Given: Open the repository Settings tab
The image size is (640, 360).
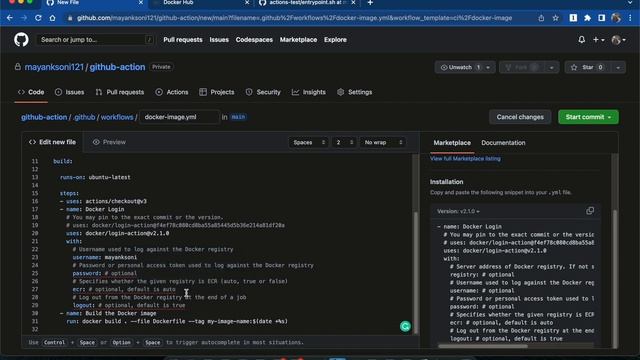Looking at the screenshot, I should point(354,92).
